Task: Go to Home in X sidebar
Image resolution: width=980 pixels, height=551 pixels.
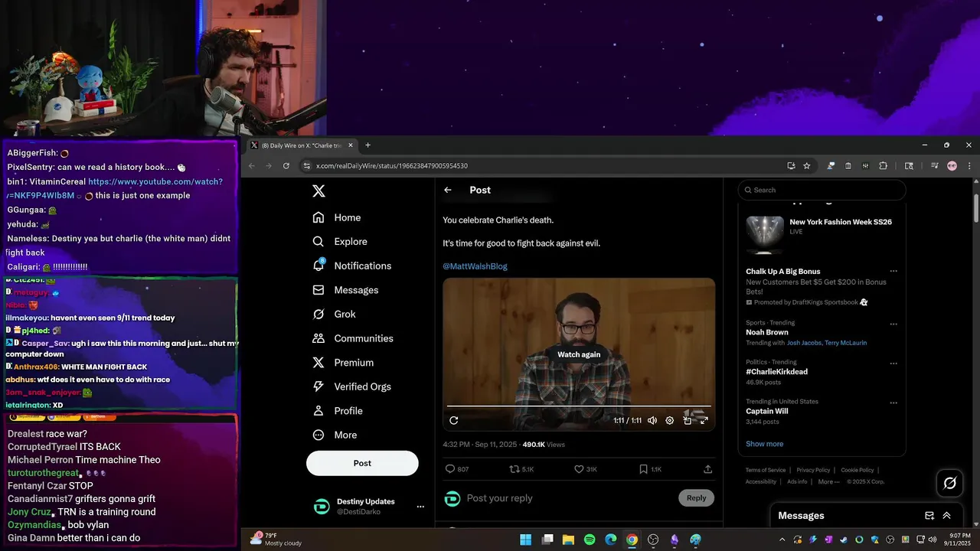Action: [337, 217]
